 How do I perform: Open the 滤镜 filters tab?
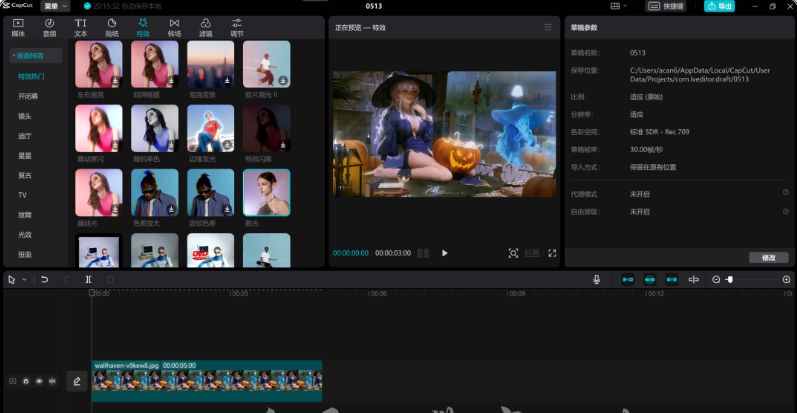point(205,27)
